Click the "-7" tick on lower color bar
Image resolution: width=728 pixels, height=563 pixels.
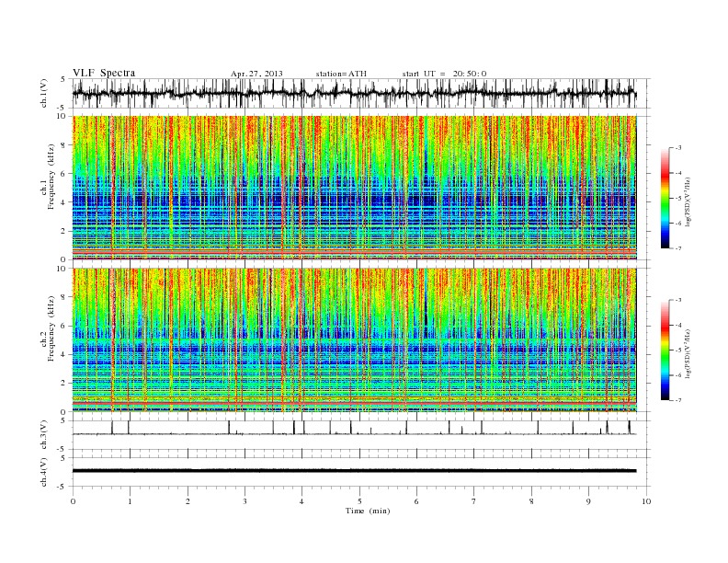click(x=677, y=400)
